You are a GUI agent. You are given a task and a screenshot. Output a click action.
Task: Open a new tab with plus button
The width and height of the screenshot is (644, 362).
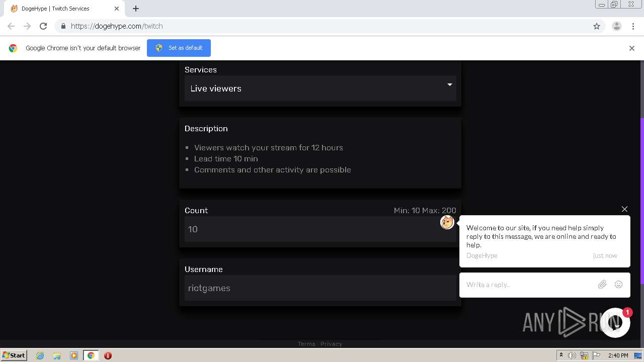click(136, 9)
